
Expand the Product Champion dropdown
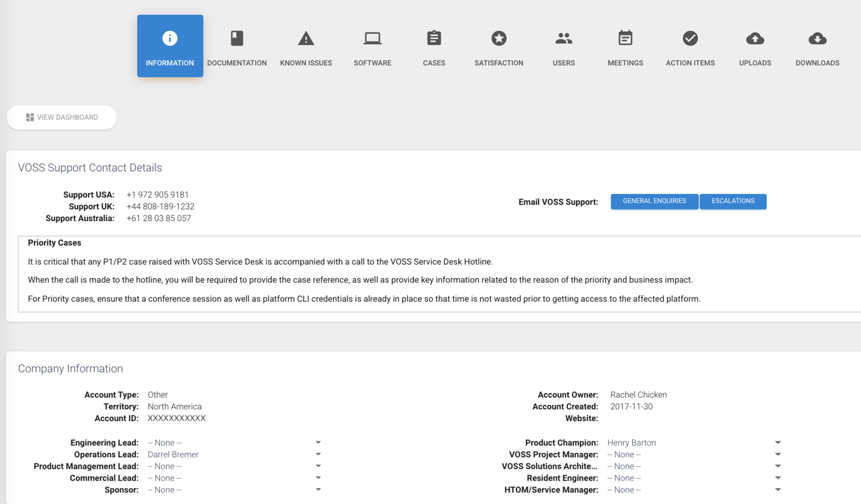778,443
